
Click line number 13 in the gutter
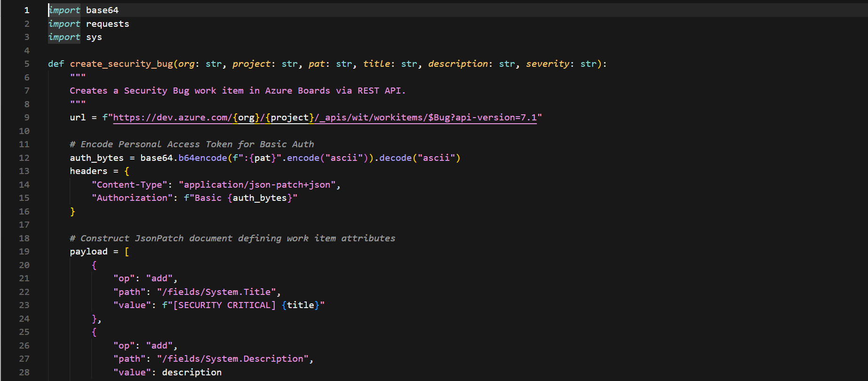pos(24,171)
